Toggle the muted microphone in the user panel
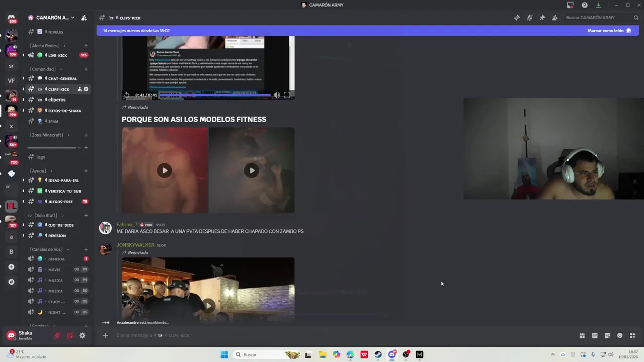Viewport: 644px width, 362px height. click(57, 335)
